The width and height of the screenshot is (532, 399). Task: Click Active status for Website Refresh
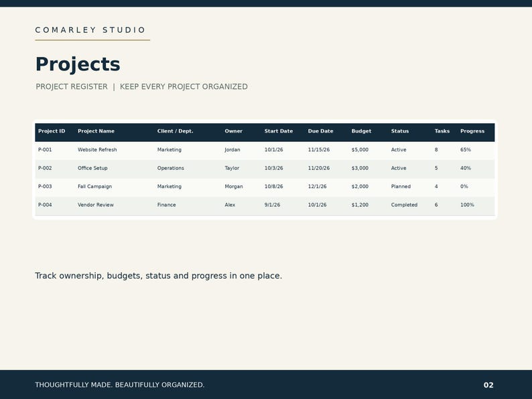point(399,150)
